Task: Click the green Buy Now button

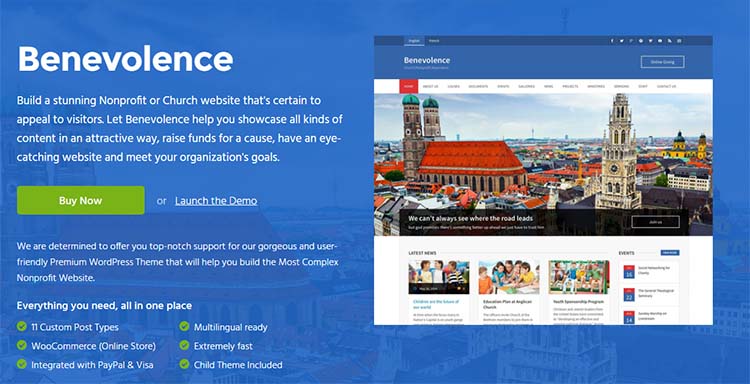Action: pos(80,200)
